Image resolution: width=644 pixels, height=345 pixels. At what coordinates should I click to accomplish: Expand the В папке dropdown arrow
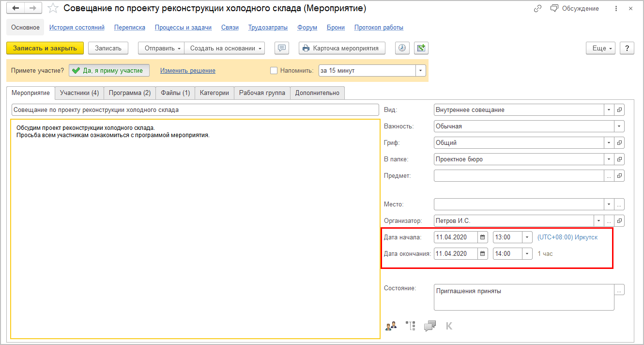[x=609, y=159]
